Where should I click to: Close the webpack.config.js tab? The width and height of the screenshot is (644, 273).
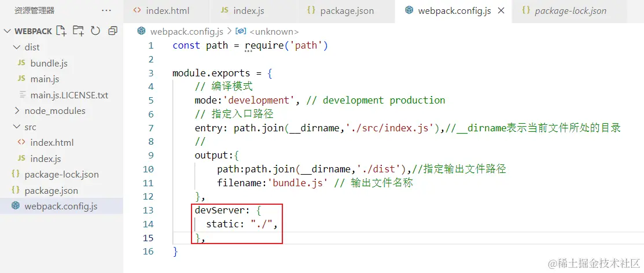click(x=501, y=11)
